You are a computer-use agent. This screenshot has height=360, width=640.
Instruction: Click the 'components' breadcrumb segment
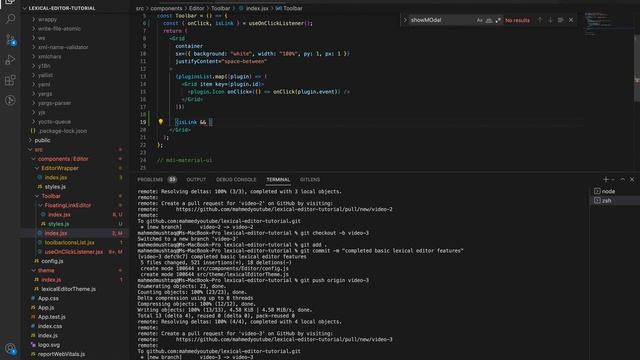166,8
